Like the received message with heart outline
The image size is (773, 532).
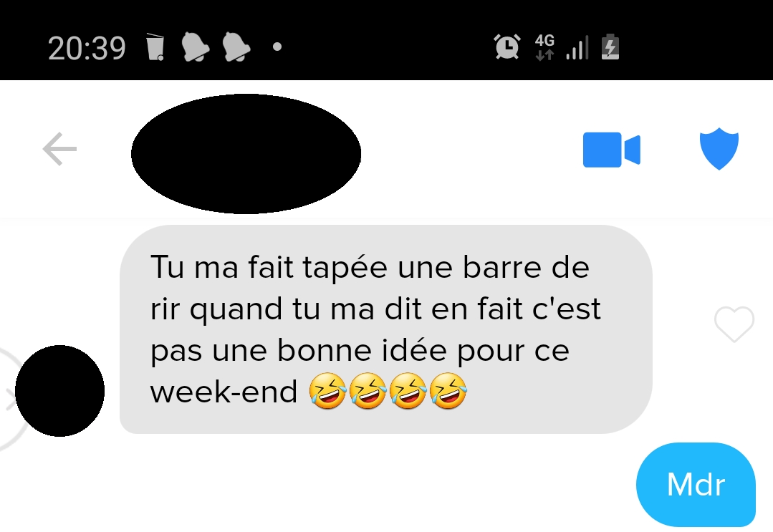pos(734,324)
